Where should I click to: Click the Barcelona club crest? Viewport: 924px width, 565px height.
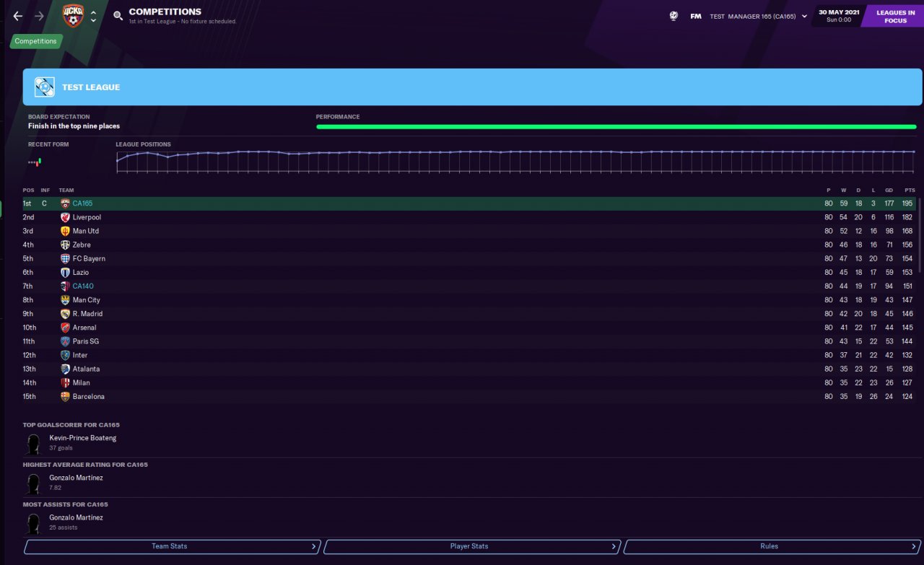[65, 397]
